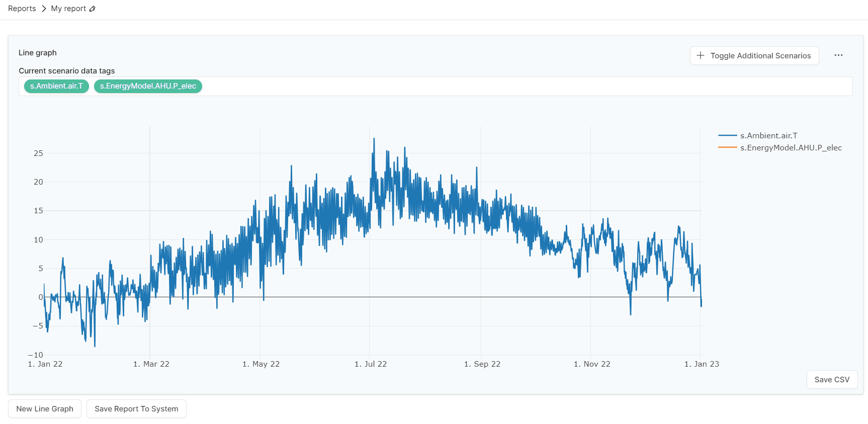Click the empty area of data tags field
The height and width of the screenshot is (424, 868).
pos(503,86)
